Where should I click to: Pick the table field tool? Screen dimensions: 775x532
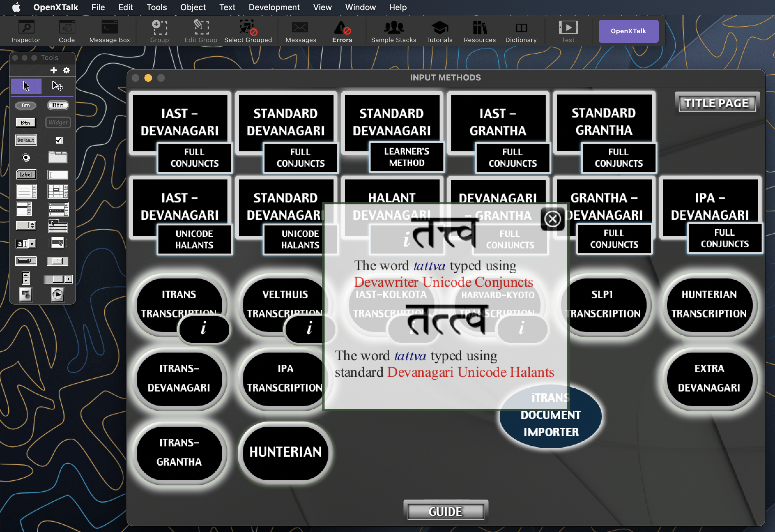[x=58, y=192]
